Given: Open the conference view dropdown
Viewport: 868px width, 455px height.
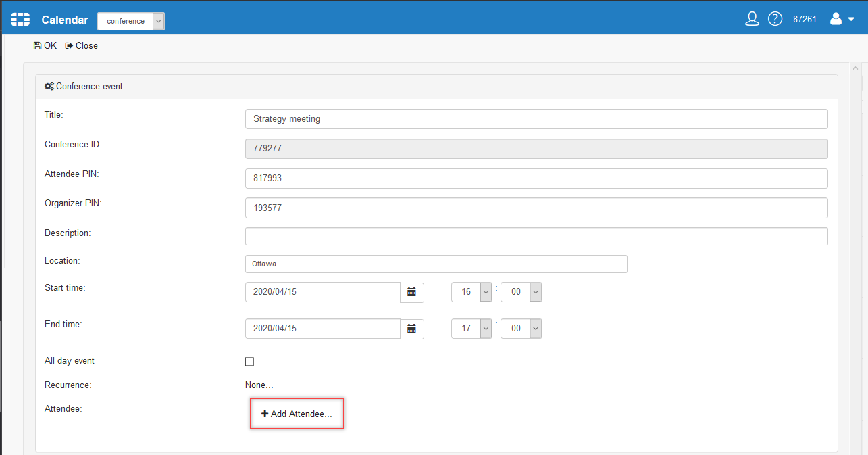Looking at the screenshot, I should pos(131,21).
